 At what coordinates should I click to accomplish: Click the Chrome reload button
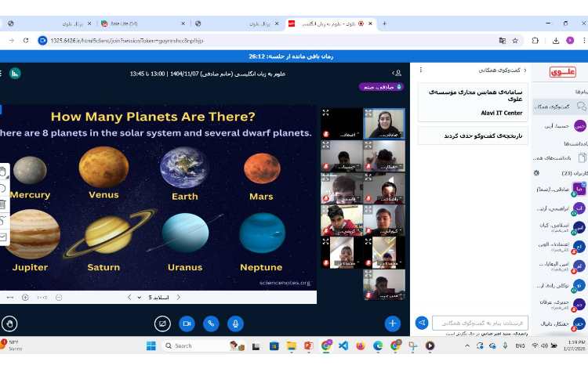[x=26, y=41]
